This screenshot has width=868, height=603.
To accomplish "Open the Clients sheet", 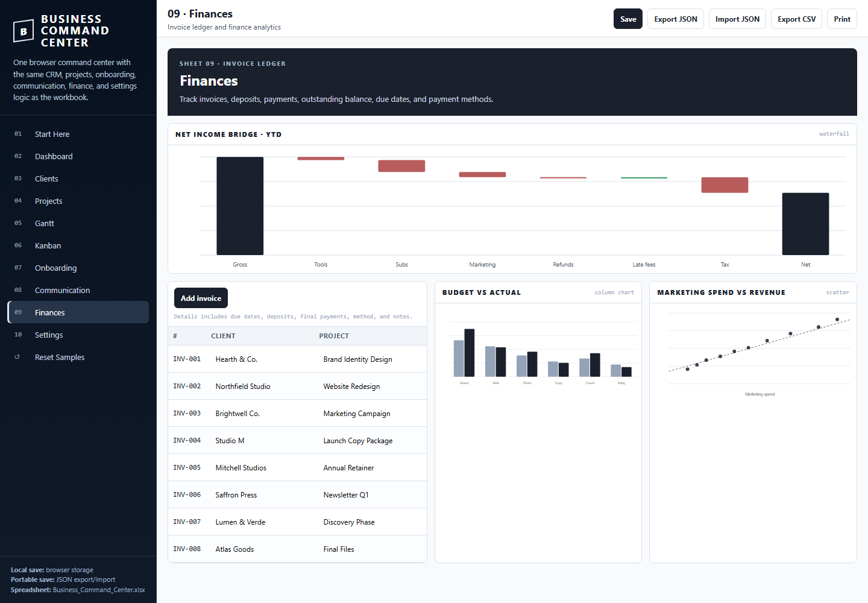I will tap(78, 178).
